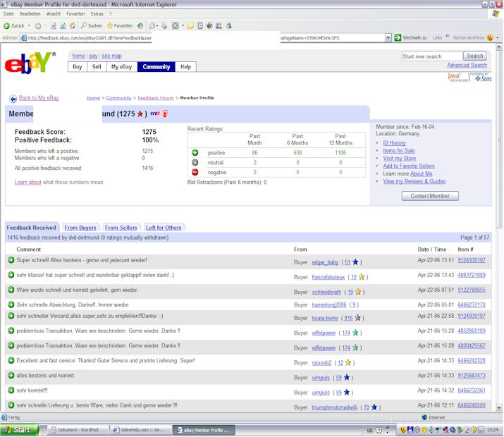Click the Contact Member button
Screen dimensions: 504x437
430,196
